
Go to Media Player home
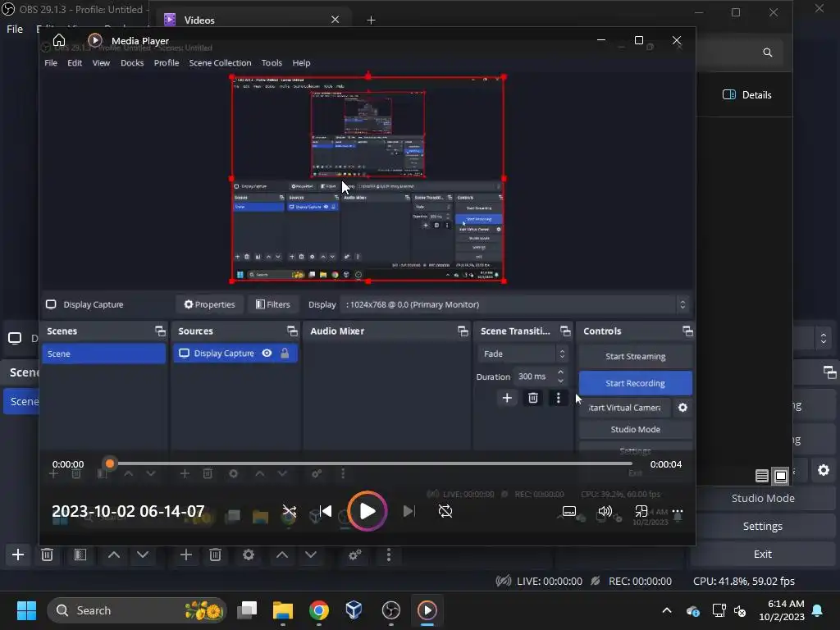click(x=59, y=41)
